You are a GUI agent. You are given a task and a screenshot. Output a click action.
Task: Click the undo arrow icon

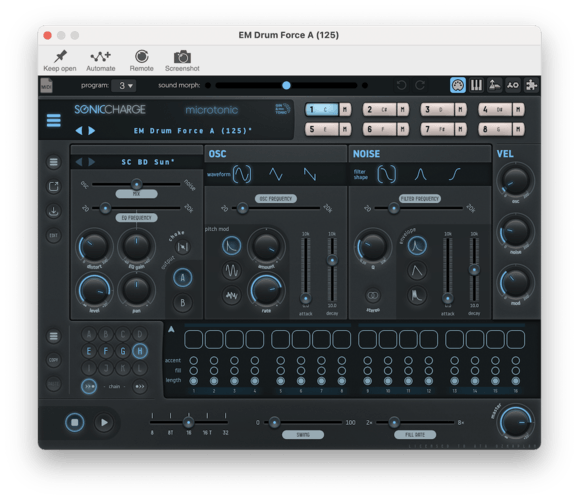click(401, 85)
